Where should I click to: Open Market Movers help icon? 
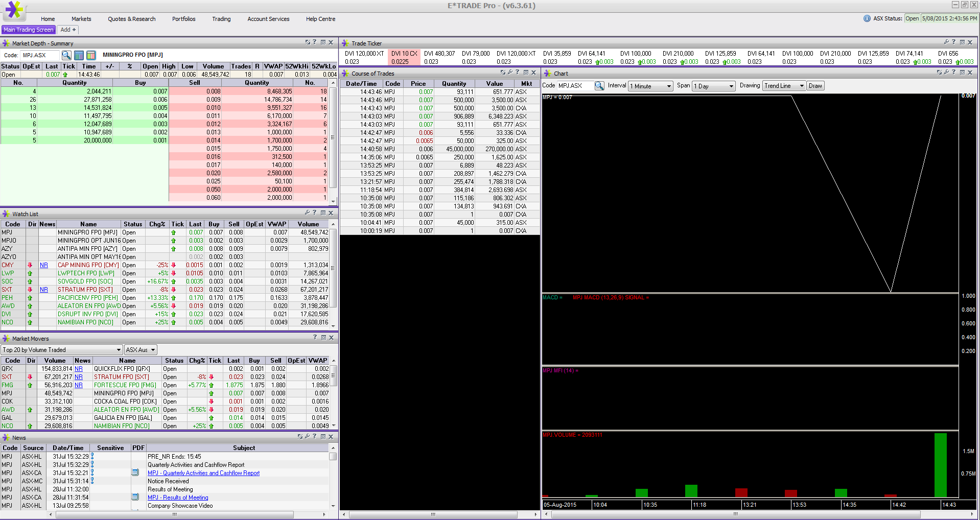315,338
